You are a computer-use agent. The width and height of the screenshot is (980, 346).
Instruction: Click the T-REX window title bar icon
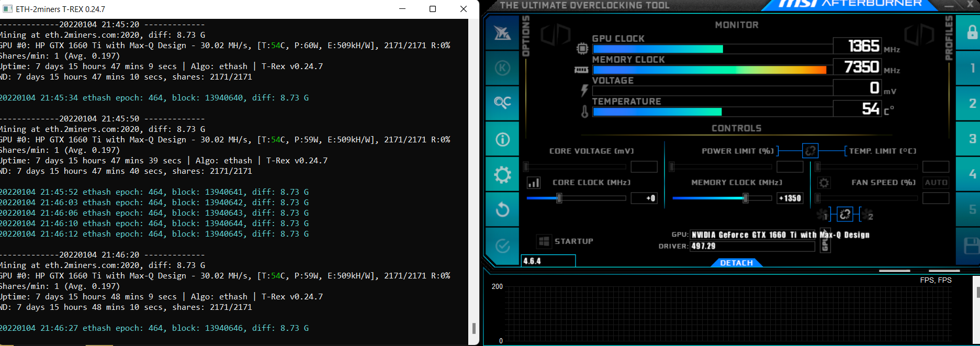[7, 9]
